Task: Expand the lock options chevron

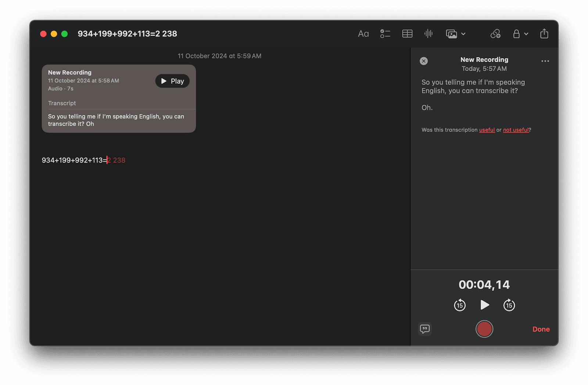Action: coord(526,34)
